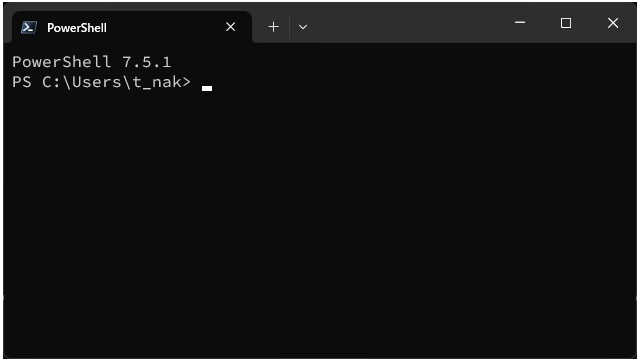Click the PS C:\Users\t_nak> prompt text
This screenshot has height=360, width=640.
click(x=101, y=82)
